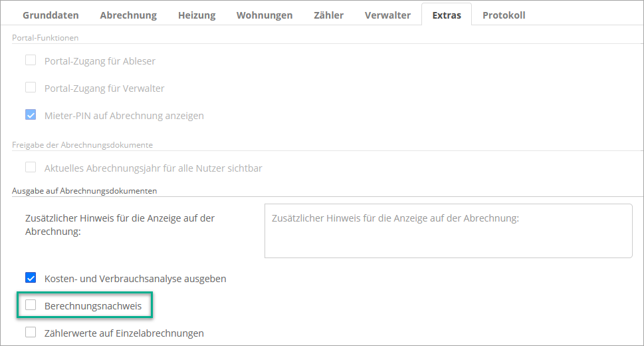
Task: Switch to the Verwalter tab
Action: (x=387, y=15)
